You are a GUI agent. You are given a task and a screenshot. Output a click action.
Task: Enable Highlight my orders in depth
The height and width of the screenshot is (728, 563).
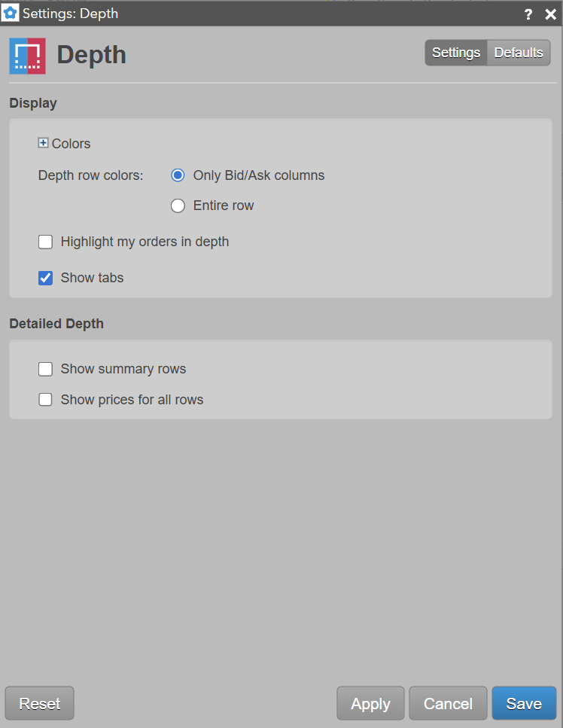(x=45, y=242)
